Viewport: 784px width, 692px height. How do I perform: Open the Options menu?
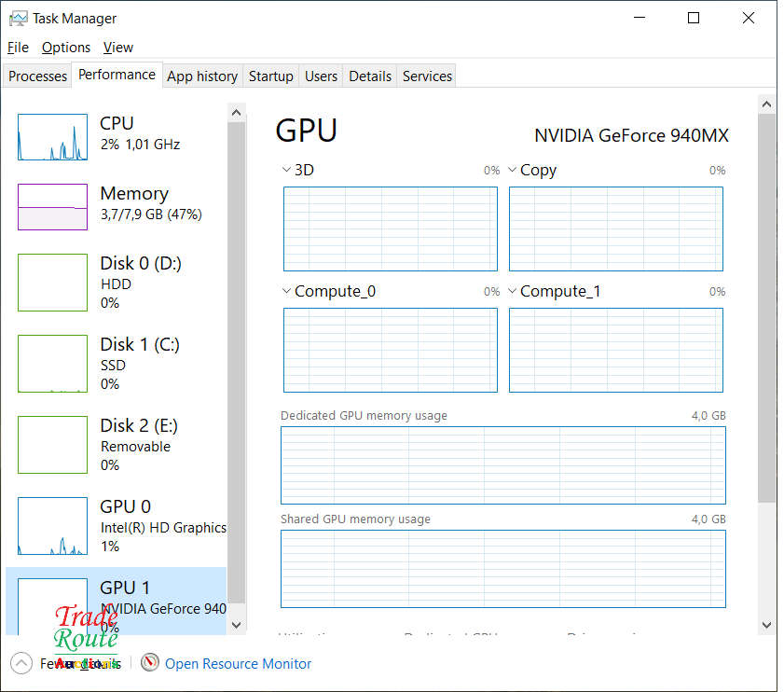point(66,48)
